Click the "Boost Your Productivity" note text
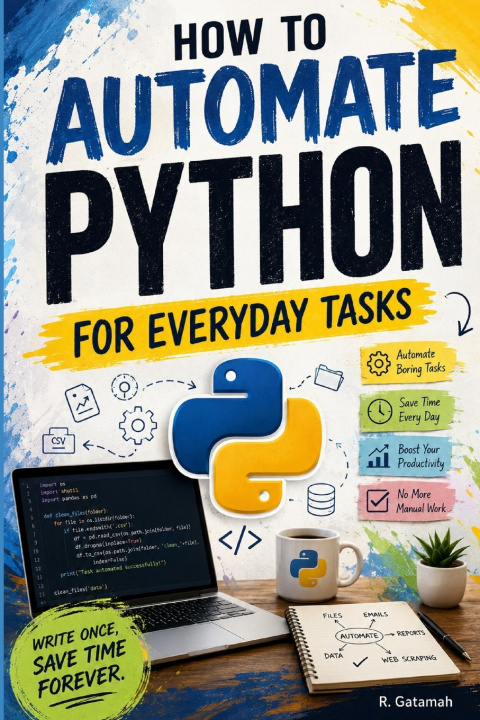 421,456
